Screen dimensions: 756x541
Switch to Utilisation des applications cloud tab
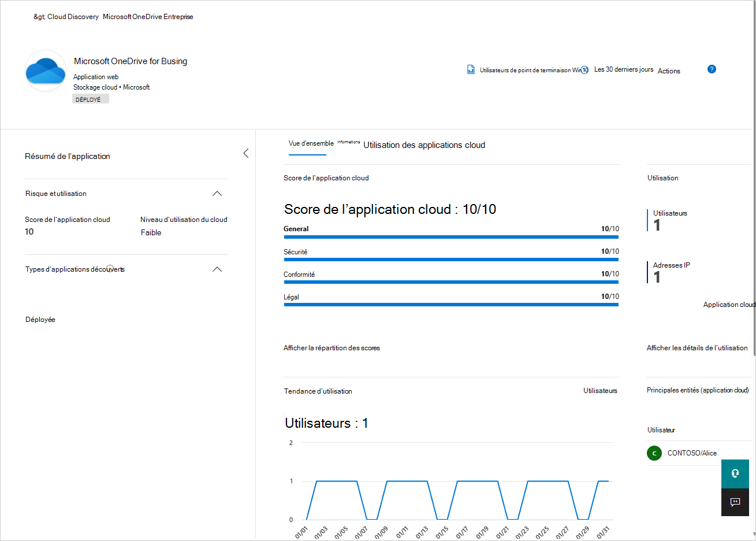424,145
